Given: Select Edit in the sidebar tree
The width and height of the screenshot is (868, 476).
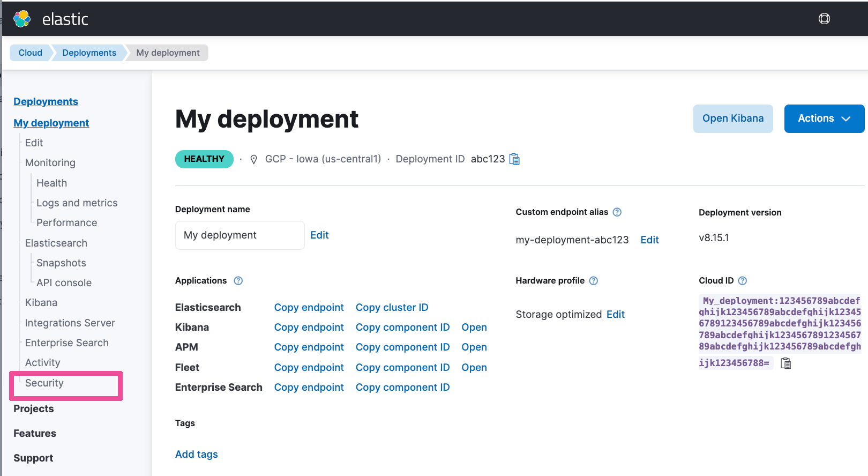Looking at the screenshot, I should [34, 143].
